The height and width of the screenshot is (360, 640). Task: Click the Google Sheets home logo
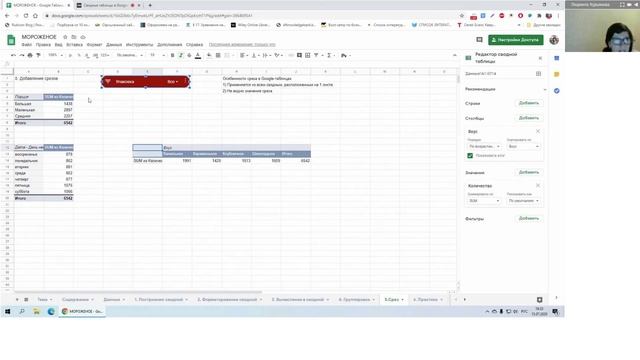point(11,40)
